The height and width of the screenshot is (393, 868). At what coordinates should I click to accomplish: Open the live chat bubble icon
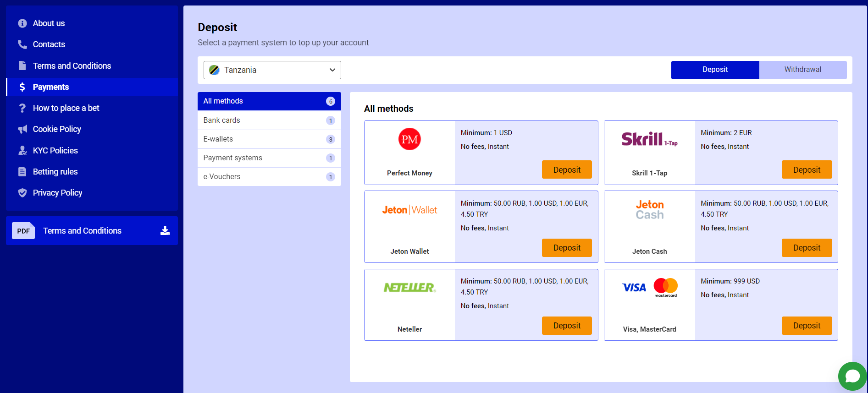(852, 376)
